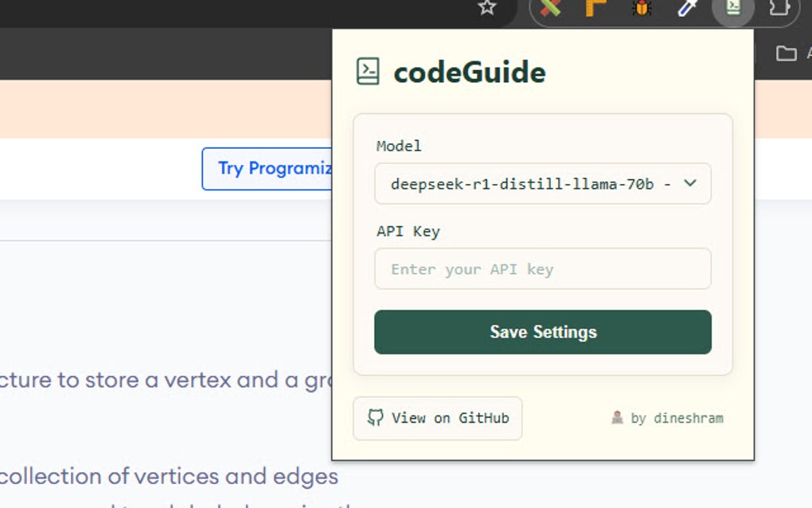Click the by dineshram credit text
This screenshot has width=812, height=508.
click(x=677, y=417)
